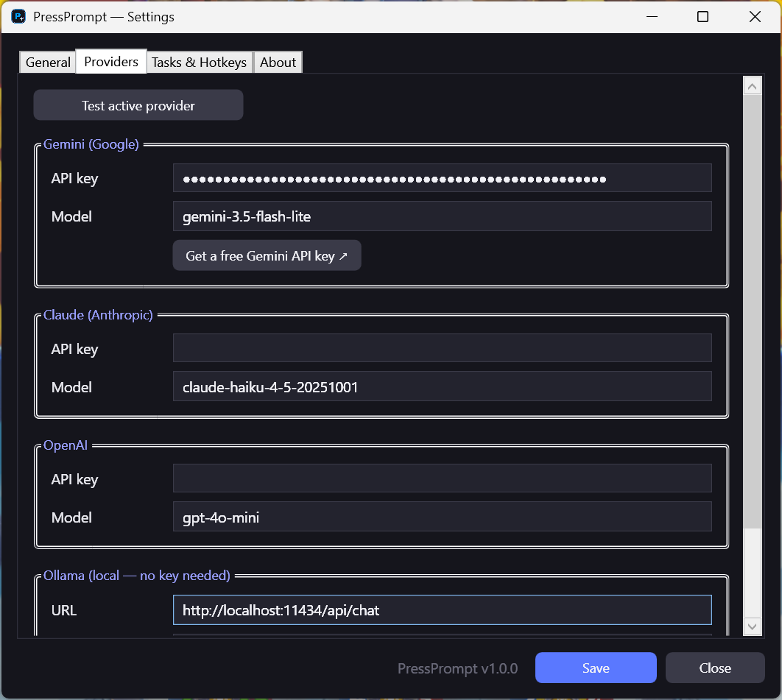Save the provider settings
Screen dimensions: 782x700
(596, 668)
